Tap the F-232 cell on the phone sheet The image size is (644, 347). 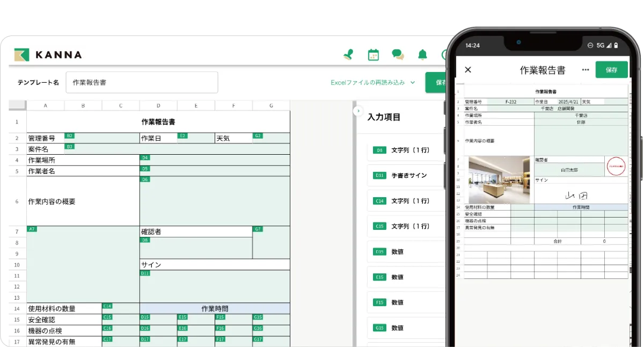pos(511,101)
